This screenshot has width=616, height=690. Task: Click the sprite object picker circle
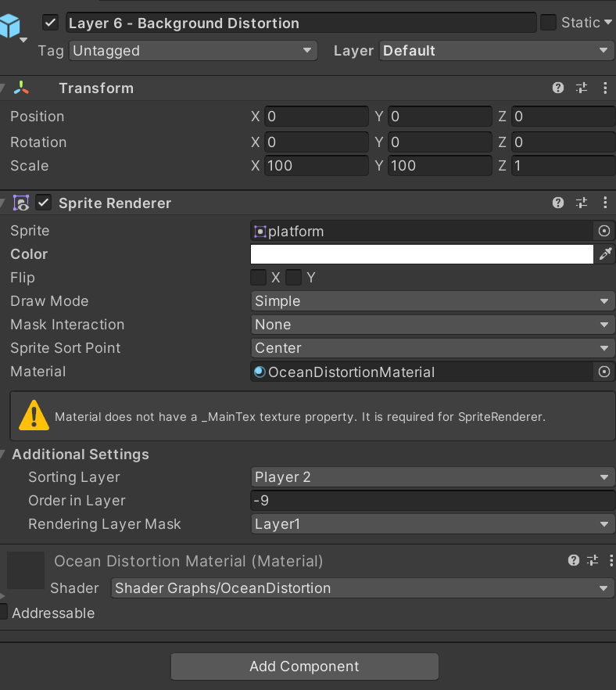tap(603, 231)
